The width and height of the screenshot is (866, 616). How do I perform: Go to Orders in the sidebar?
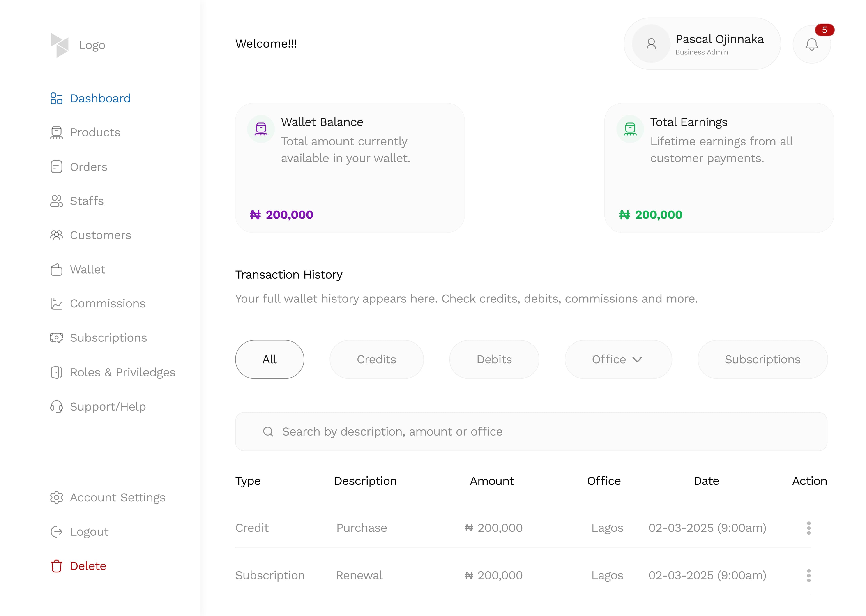click(89, 167)
